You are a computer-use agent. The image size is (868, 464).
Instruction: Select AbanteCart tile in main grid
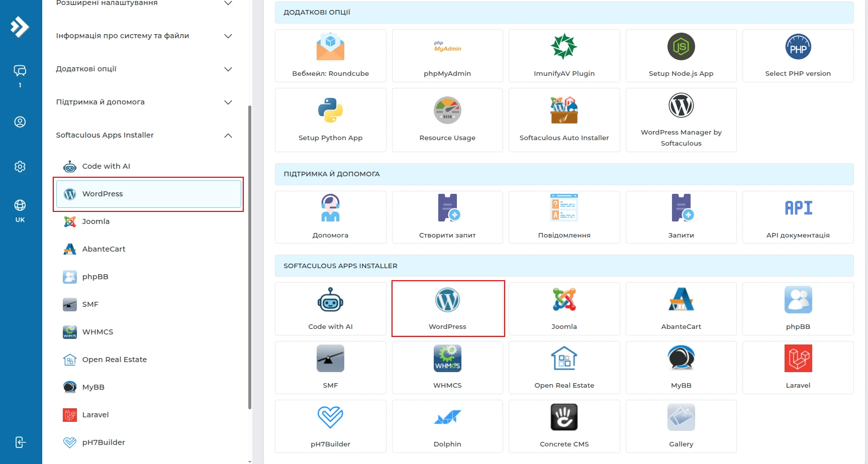pos(681,309)
